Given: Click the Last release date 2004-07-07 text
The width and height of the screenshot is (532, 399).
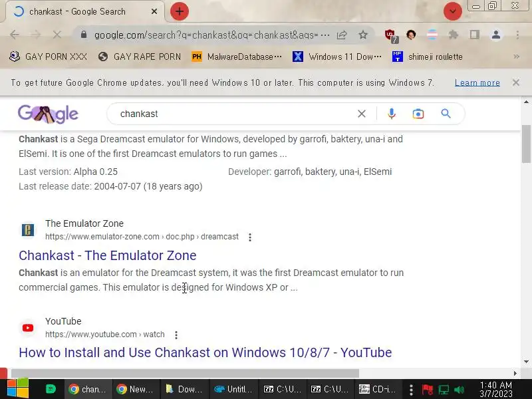Looking at the screenshot, I should 110,187.
